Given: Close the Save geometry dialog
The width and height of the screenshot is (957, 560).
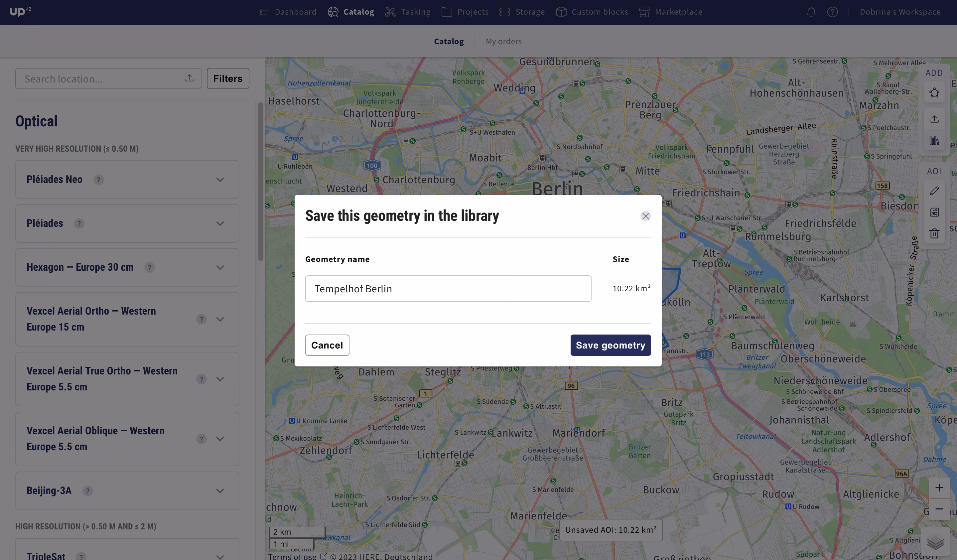Looking at the screenshot, I should pos(646,216).
